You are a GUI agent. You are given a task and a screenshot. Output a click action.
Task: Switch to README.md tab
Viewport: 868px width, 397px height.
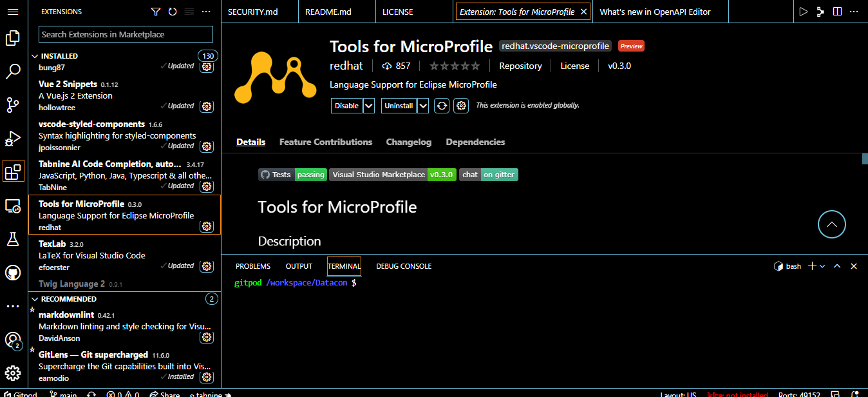coord(337,12)
